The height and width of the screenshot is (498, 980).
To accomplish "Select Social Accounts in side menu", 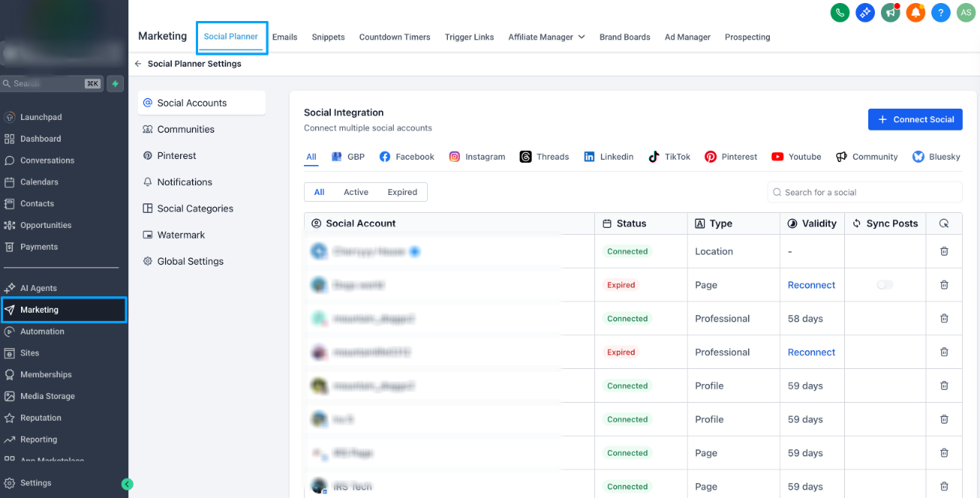I will coord(202,103).
